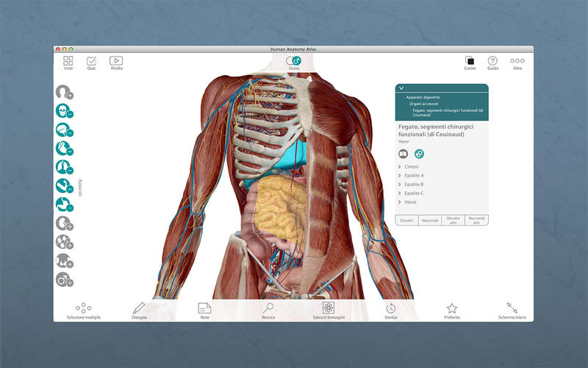Image resolution: width=588 pixels, height=368 pixels.
Task: Toggle the skeletal system layer with skull icon
Action: coord(62,111)
